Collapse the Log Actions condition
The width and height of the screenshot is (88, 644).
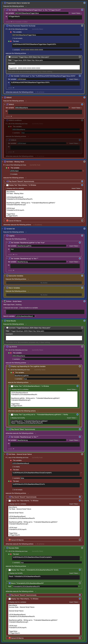point(5,347)
